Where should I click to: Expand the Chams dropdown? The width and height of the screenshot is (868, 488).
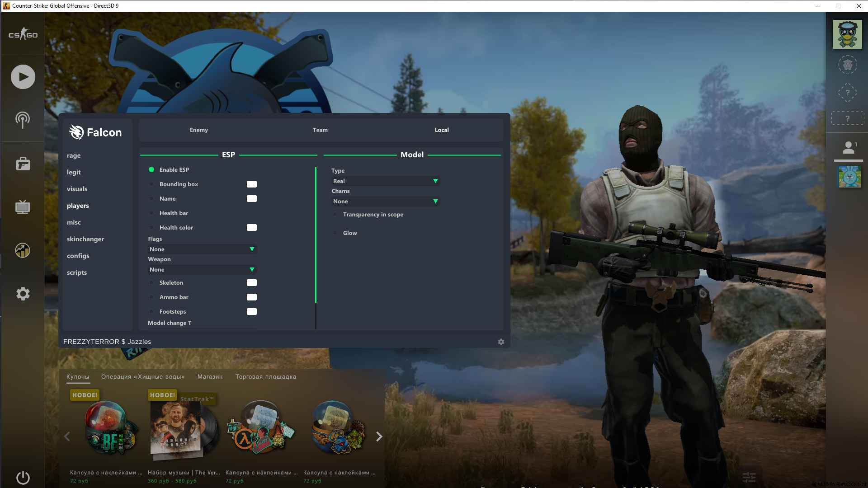[x=386, y=202]
